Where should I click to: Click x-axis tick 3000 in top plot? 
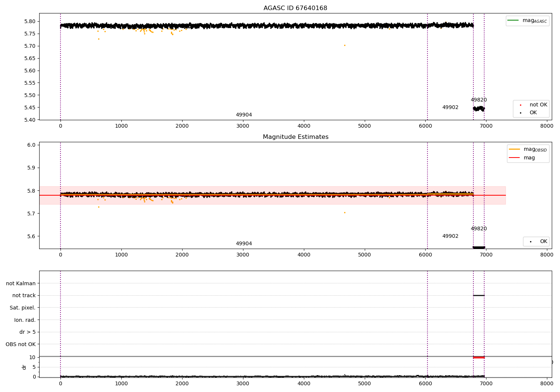pyautogui.click(x=243, y=126)
